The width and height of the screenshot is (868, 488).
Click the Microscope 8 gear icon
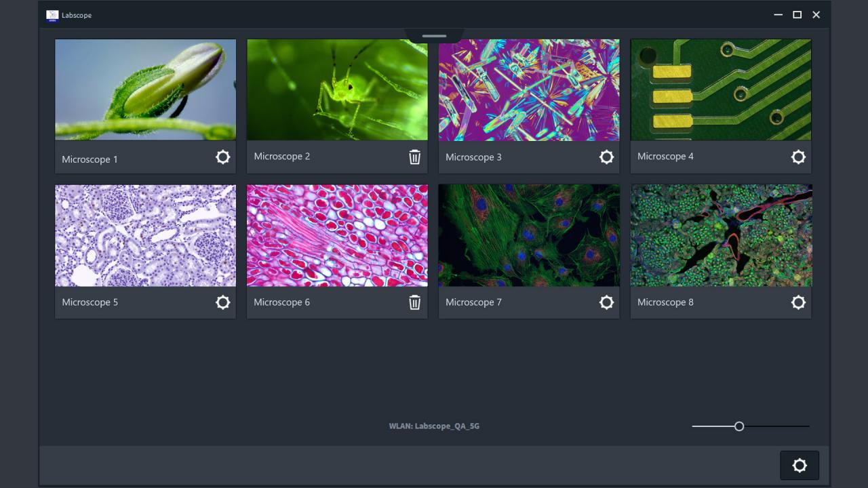coord(798,302)
